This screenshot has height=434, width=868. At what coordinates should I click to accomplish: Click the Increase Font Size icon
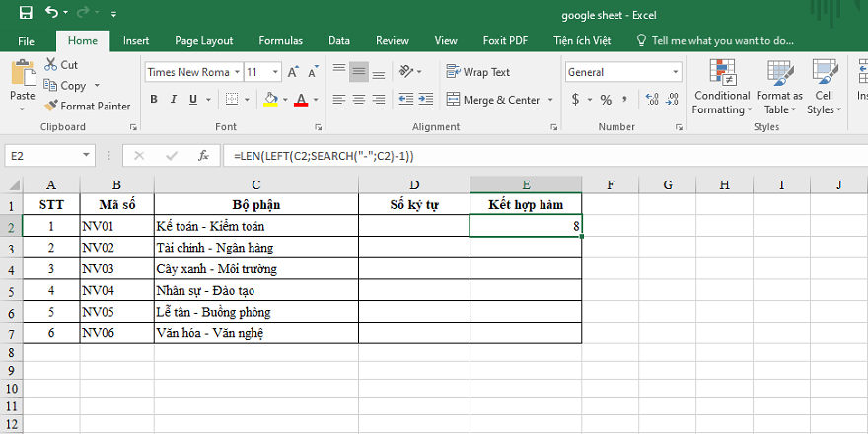click(290, 72)
